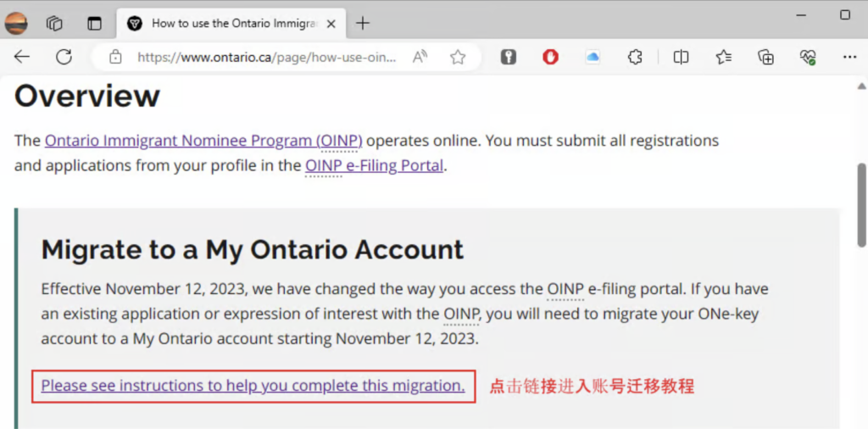Click the page scrollbar thumb
Image resolution: width=868 pixels, height=429 pixels.
pos(861,205)
